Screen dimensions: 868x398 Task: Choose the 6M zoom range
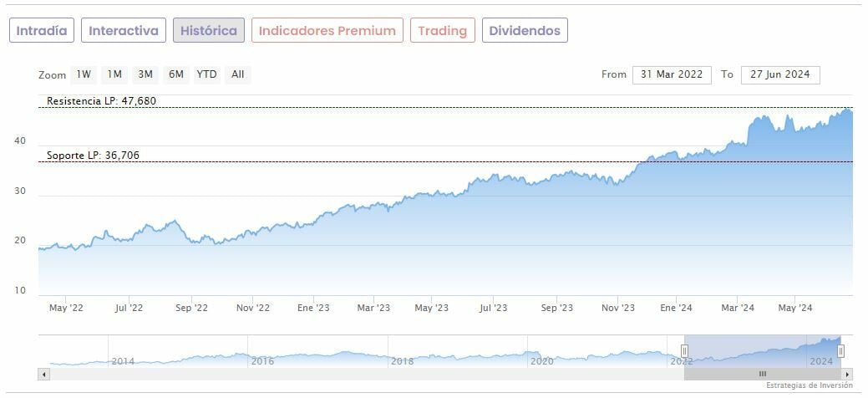[x=175, y=74]
